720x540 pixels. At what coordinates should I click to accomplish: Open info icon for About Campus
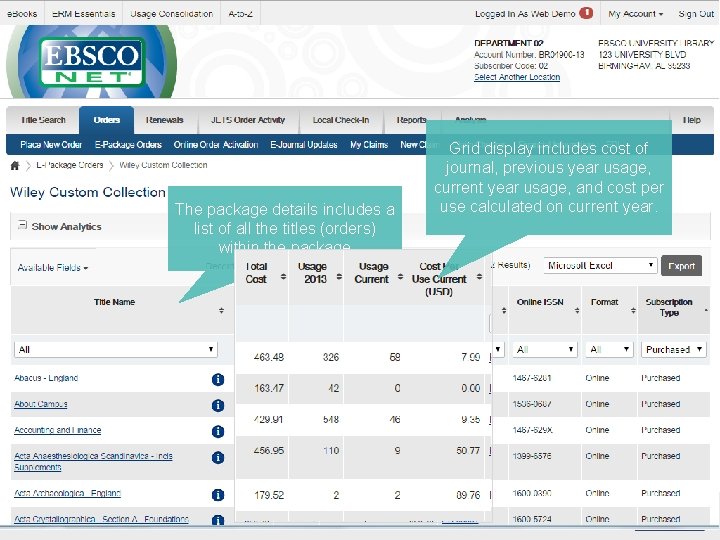pos(218,405)
